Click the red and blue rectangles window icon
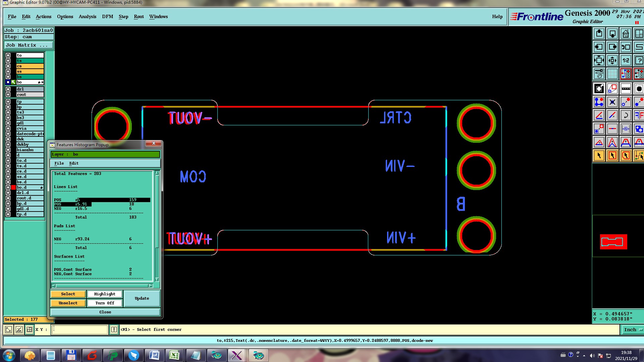This screenshot has width=644, height=362. pyautogui.click(x=612, y=89)
